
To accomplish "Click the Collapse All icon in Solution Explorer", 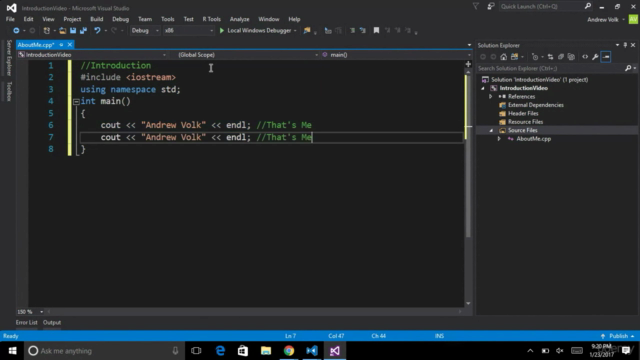I will [561, 57].
